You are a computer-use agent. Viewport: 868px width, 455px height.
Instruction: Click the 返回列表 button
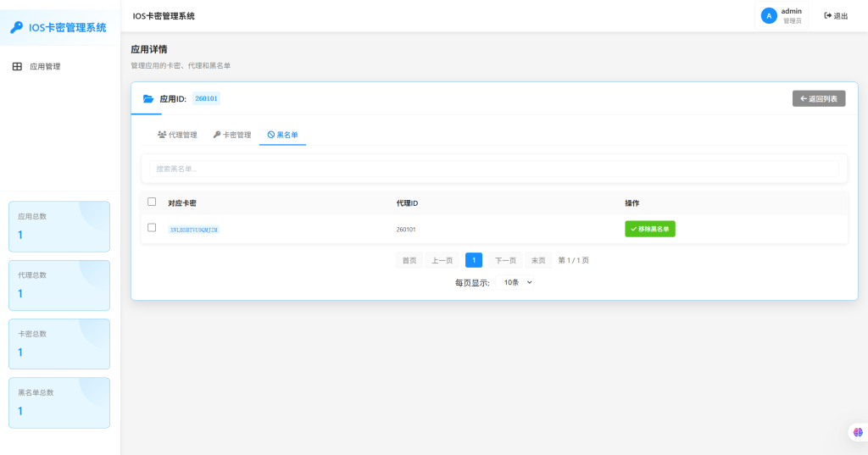pyautogui.click(x=818, y=99)
